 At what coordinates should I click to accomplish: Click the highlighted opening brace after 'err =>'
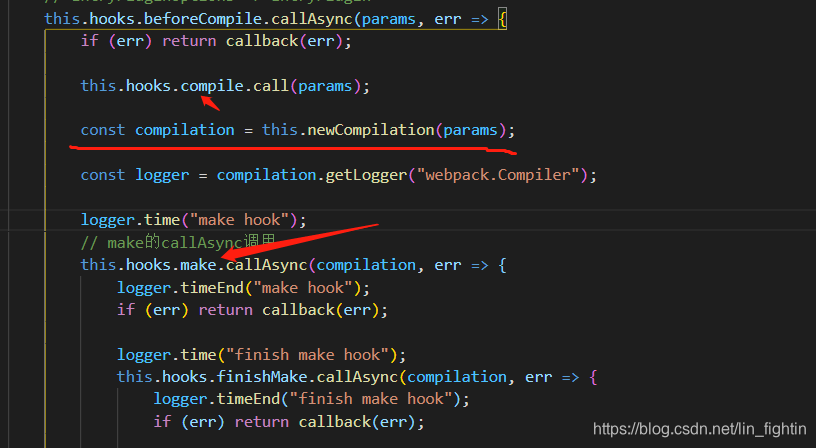[x=502, y=20]
